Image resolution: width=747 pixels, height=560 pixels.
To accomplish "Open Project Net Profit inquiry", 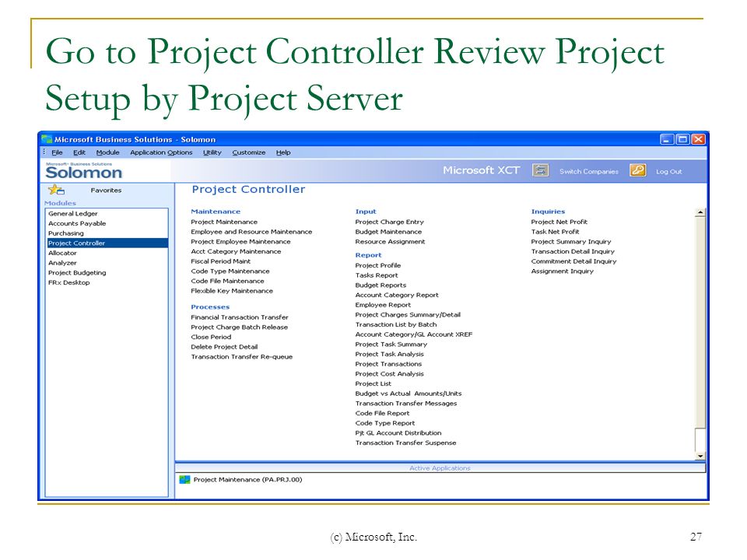I will (x=559, y=222).
